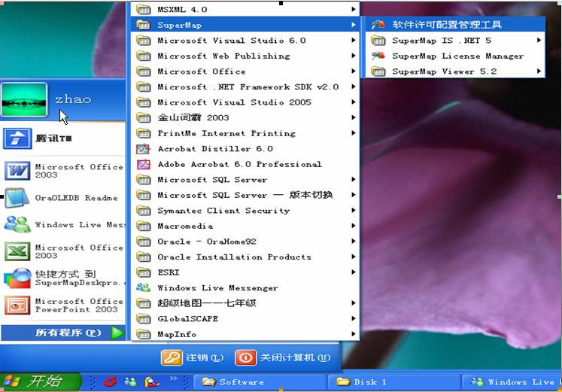This screenshot has width=562, height=392.
Task: Open the Tencent TM pinned program icon
Action: tap(17, 138)
